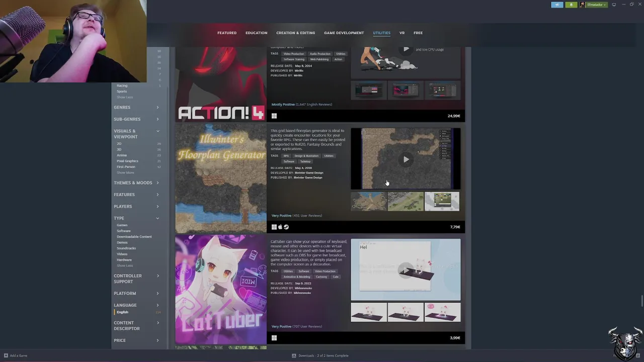Open the Featured tab
The width and height of the screenshot is (644, 362).
pos(227,33)
